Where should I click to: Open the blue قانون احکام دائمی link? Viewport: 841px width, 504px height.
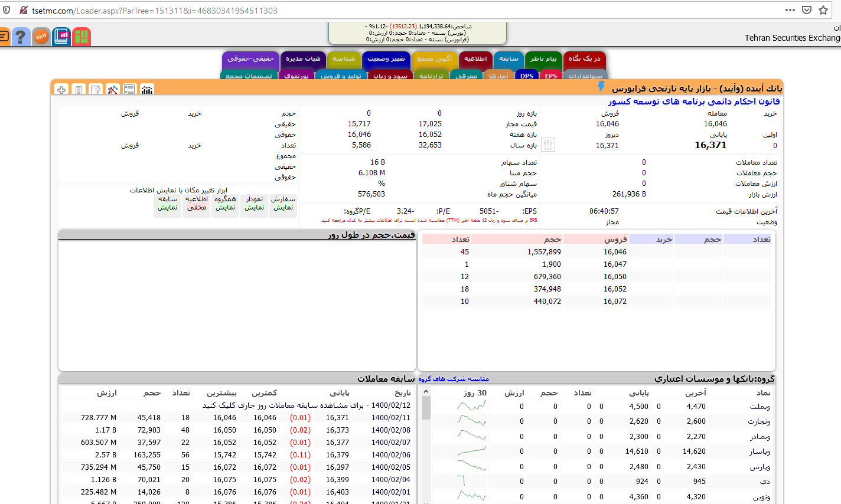pyautogui.click(x=694, y=102)
